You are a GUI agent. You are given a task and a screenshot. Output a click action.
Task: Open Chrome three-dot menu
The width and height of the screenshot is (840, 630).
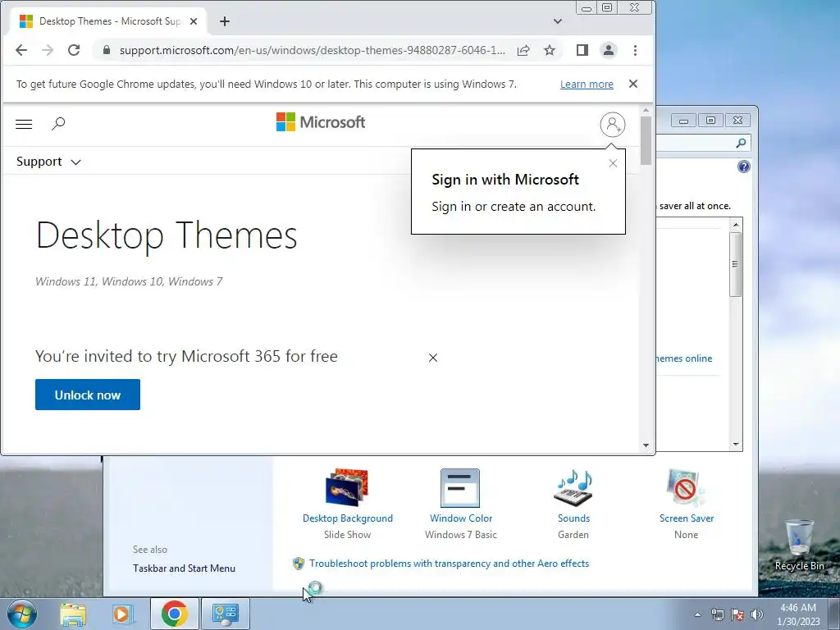click(x=636, y=50)
